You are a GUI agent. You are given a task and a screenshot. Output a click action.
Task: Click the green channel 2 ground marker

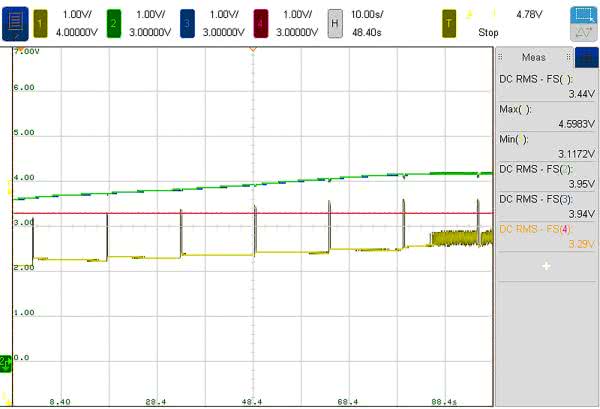(5, 360)
